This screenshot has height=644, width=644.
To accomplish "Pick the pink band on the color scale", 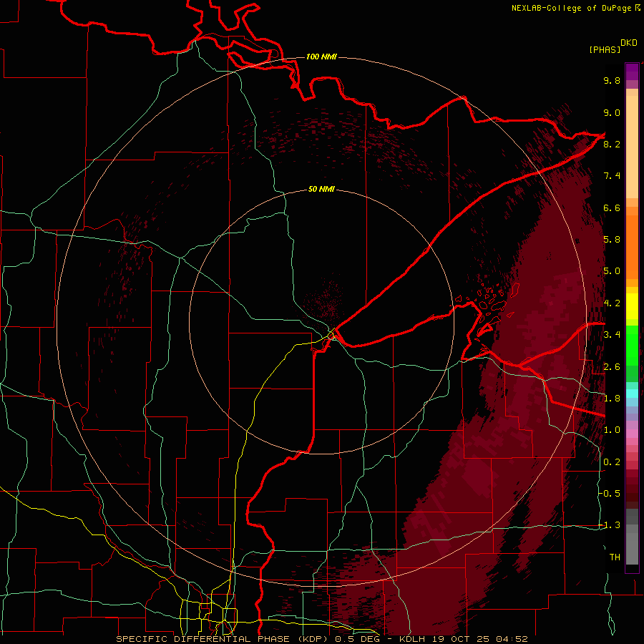I will (x=632, y=434).
